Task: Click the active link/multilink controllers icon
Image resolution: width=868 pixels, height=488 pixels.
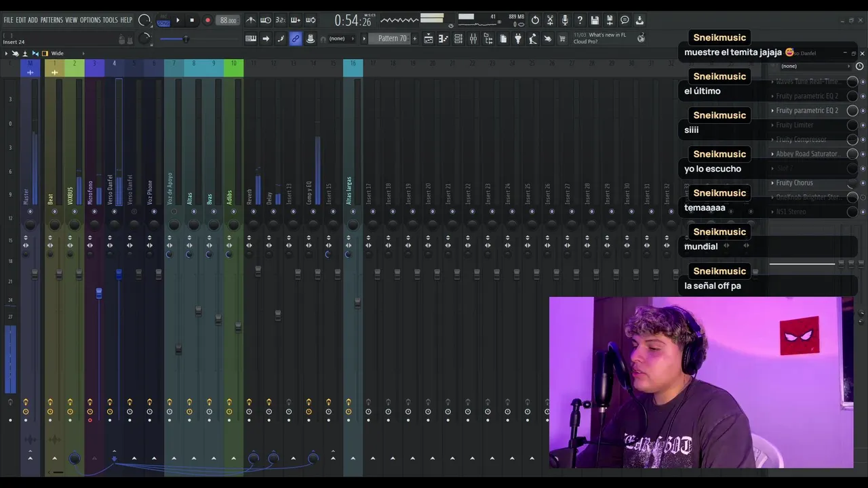Action: (x=296, y=39)
